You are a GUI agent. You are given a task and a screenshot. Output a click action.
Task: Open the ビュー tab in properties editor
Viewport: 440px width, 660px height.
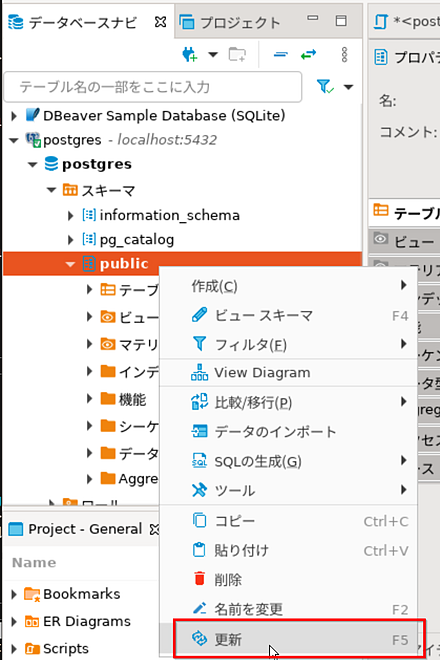coord(406,241)
